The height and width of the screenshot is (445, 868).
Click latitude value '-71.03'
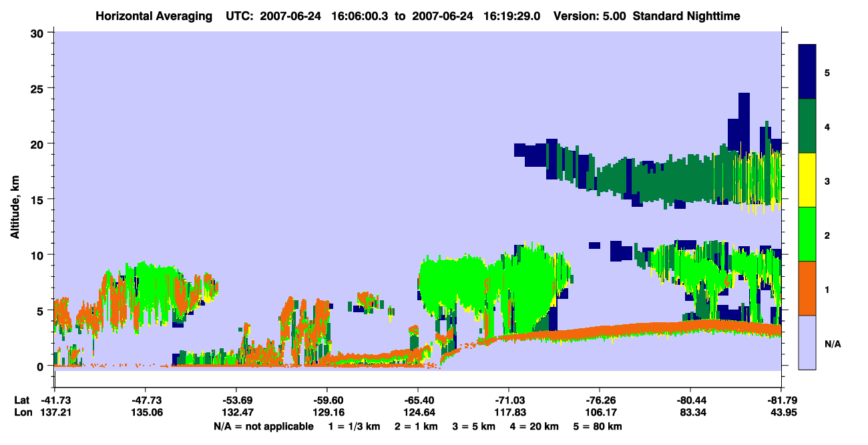pos(509,400)
